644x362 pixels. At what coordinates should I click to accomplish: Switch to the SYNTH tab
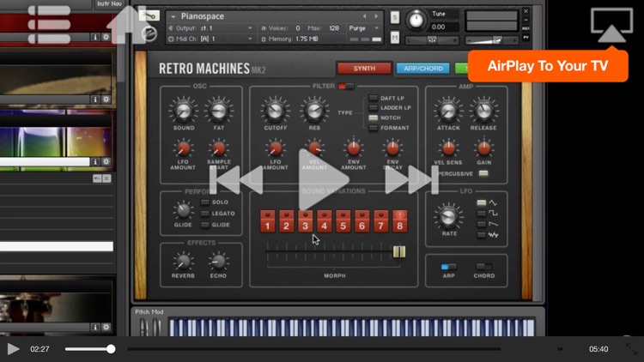coord(364,68)
